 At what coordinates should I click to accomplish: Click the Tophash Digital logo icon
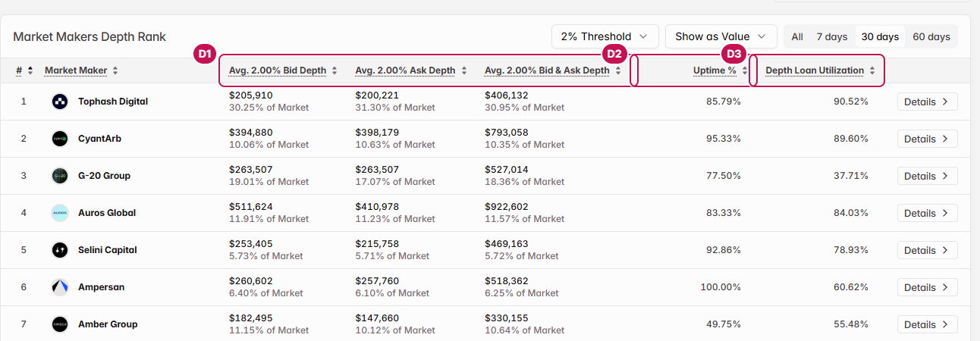(x=60, y=102)
